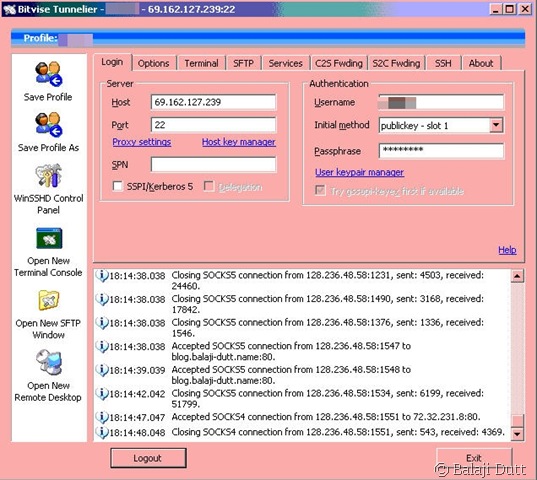Expand the Initial method dropdown arrow
Image resolution: width=537 pixels, height=480 pixels.
click(496, 125)
